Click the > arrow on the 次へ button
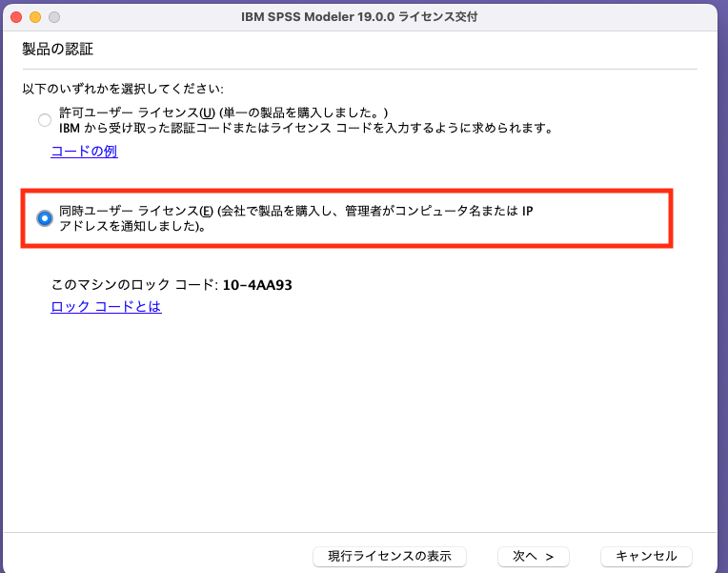This screenshot has width=728, height=573. click(x=550, y=557)
